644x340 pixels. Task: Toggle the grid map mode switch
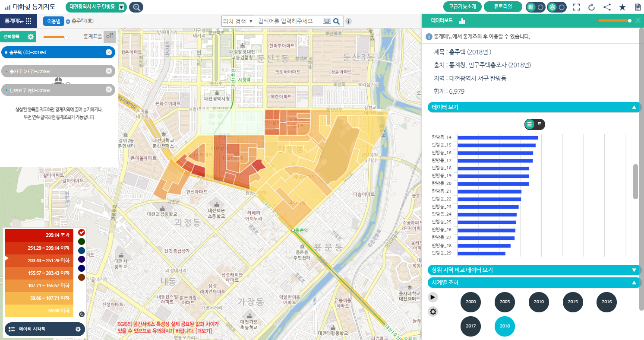(x=536, y=7)
